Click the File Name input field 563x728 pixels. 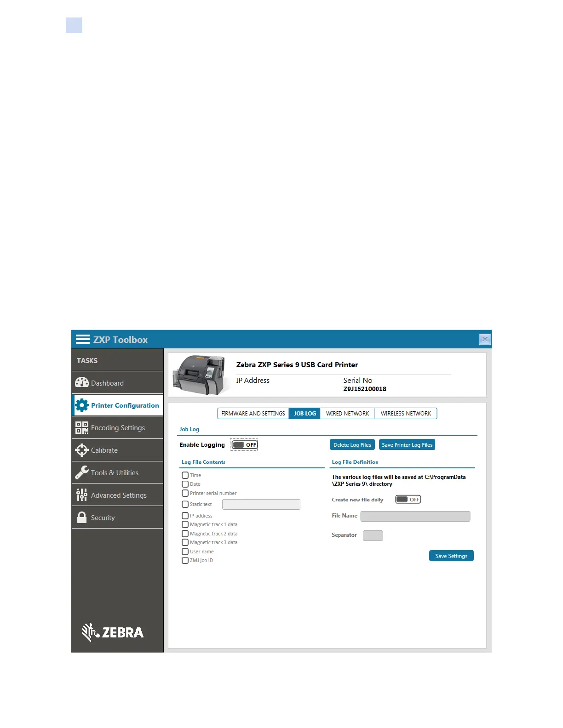pyautogui.click(x=415, y=516)
